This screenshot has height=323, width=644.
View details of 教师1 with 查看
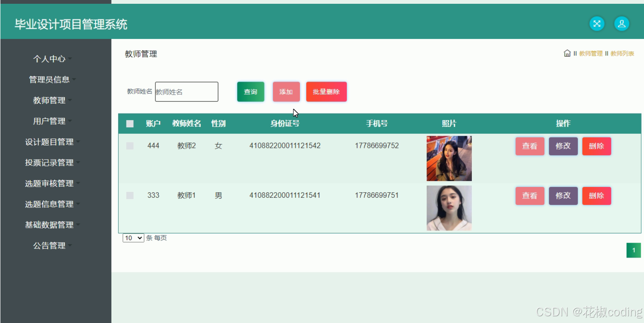coord(530,196)
